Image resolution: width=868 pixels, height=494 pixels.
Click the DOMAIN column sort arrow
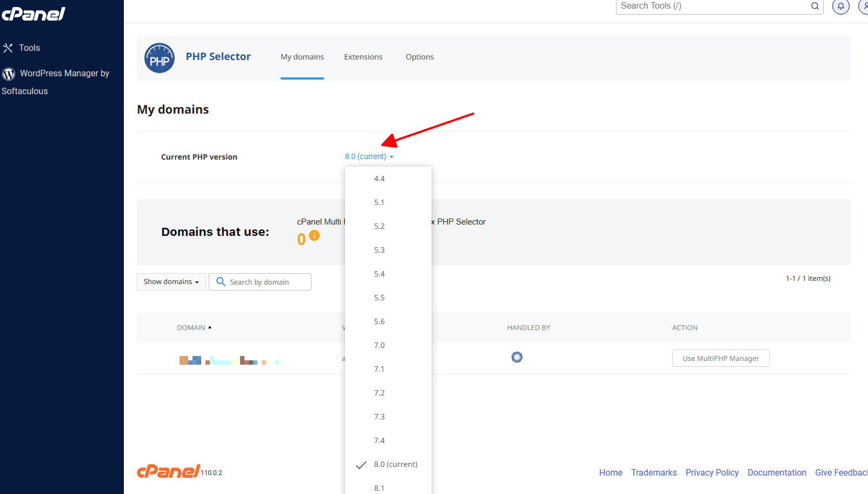click(x=210, y=327)
